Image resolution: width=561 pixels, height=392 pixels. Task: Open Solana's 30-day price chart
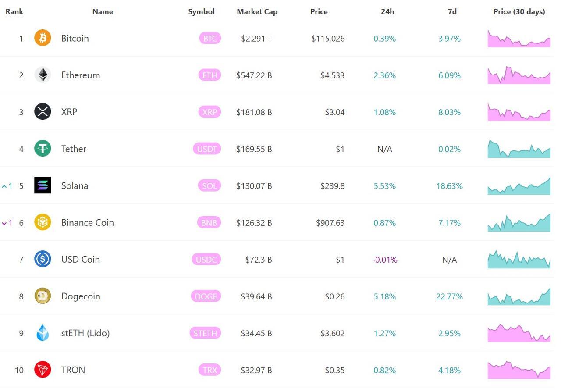tap(519, 186)
